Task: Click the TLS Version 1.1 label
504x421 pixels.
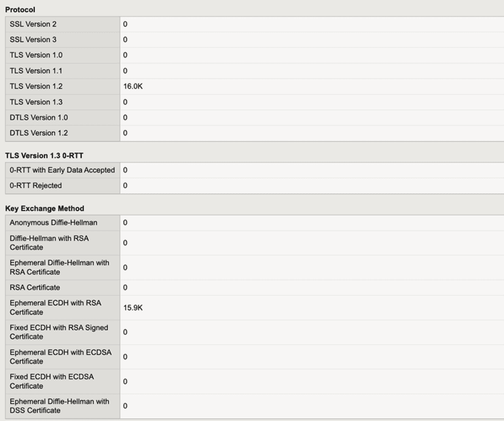Action: coord(36,71)
